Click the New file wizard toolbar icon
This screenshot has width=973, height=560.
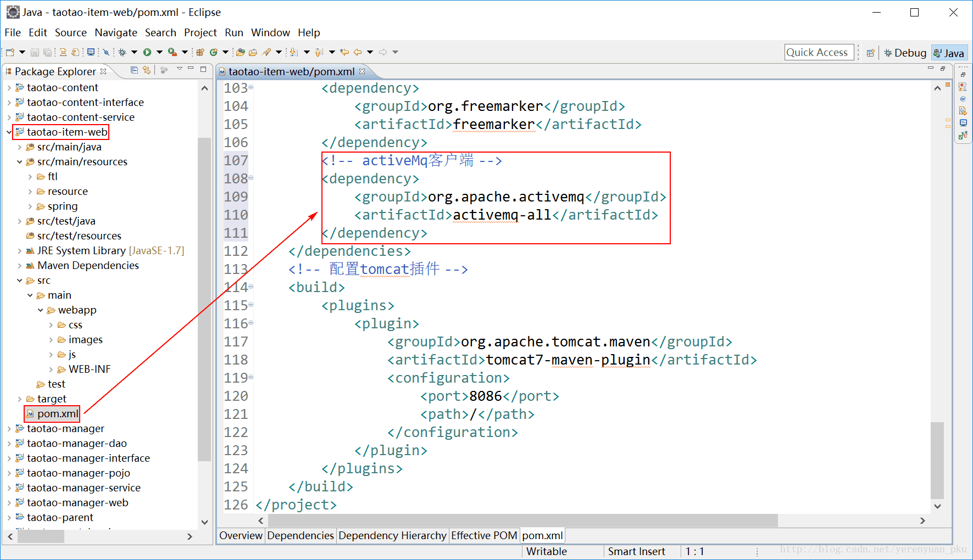click(10, 52)
